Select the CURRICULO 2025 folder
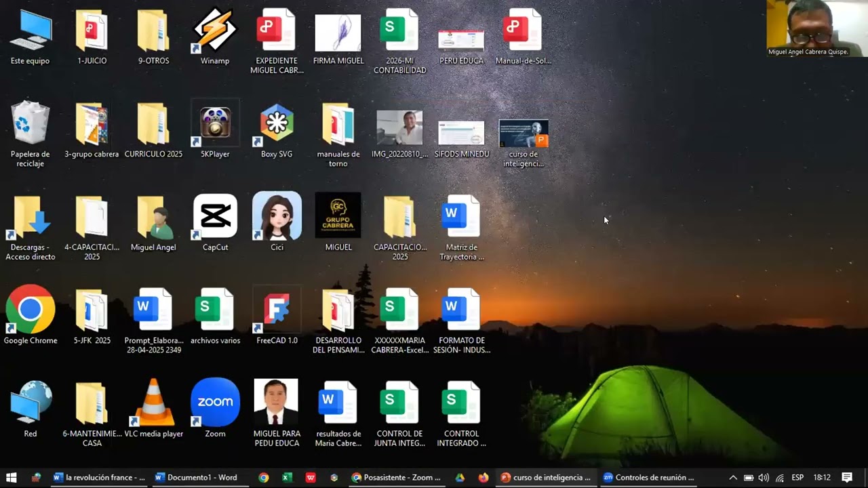 [154, 130]
